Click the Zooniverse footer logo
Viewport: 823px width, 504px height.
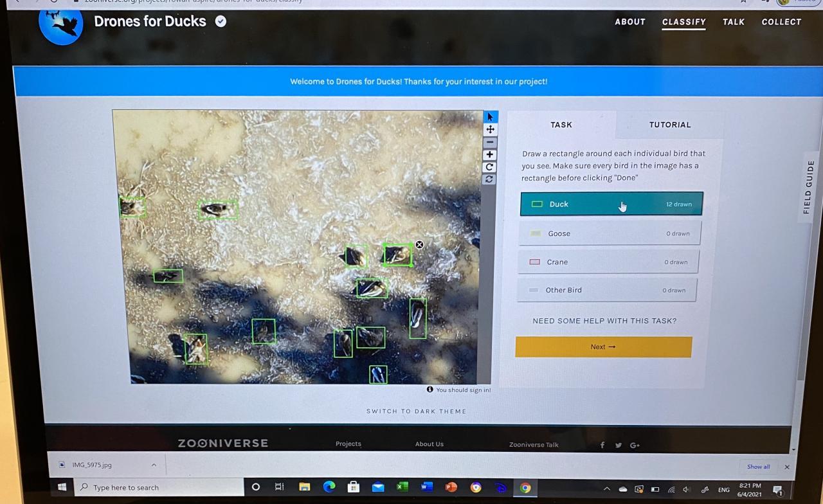[223, 443]
